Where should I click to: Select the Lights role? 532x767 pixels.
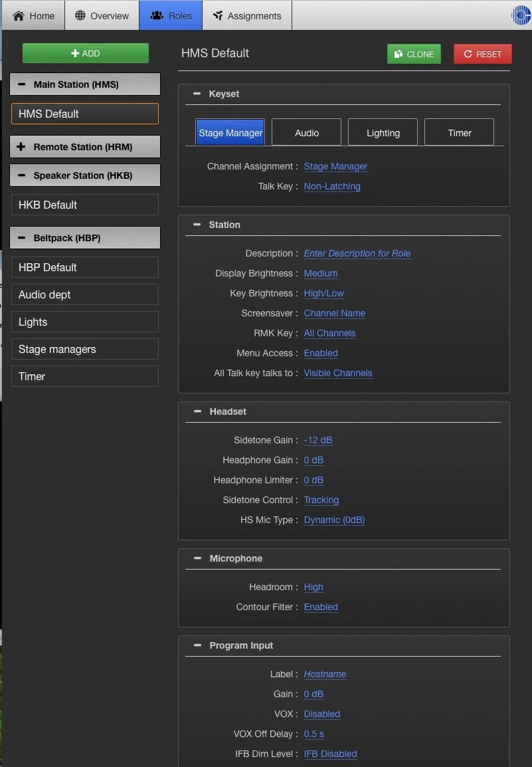(x=85, y=322)
